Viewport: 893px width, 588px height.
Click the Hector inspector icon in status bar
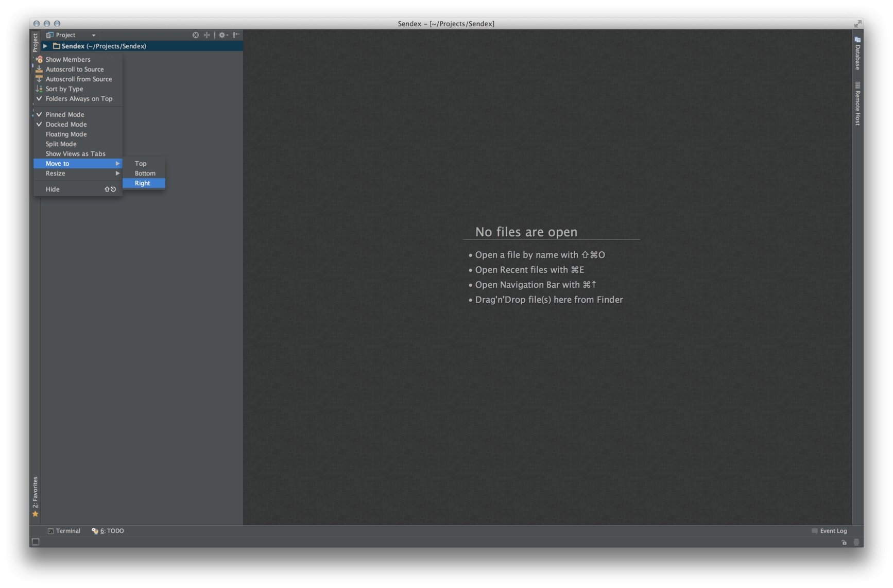tap(856, 542)
